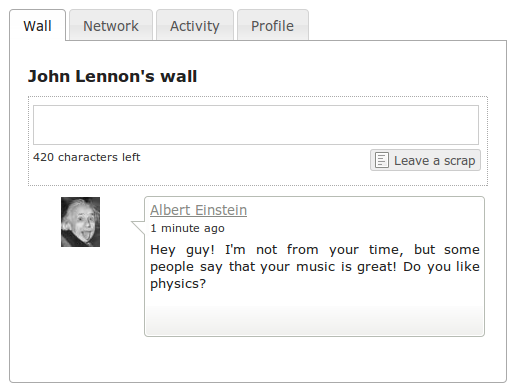Select the Profile tab
Image resolution: width=514 pixels, height=388 pixels.
(x=272, y=25)
